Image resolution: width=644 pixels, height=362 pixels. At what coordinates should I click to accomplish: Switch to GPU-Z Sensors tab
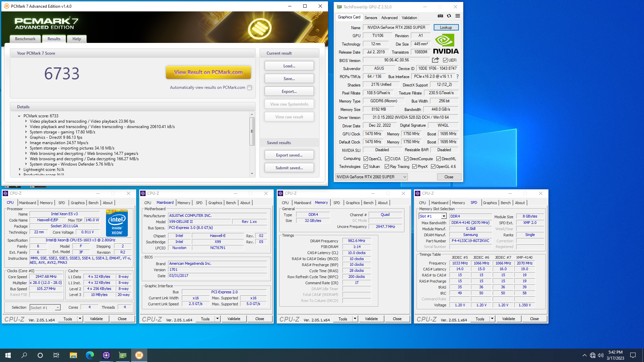pos(371,18)
